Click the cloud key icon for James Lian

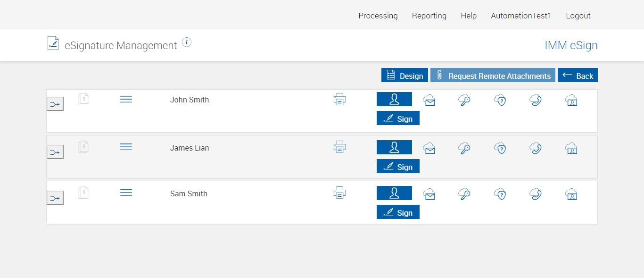[x=464, y=148]
